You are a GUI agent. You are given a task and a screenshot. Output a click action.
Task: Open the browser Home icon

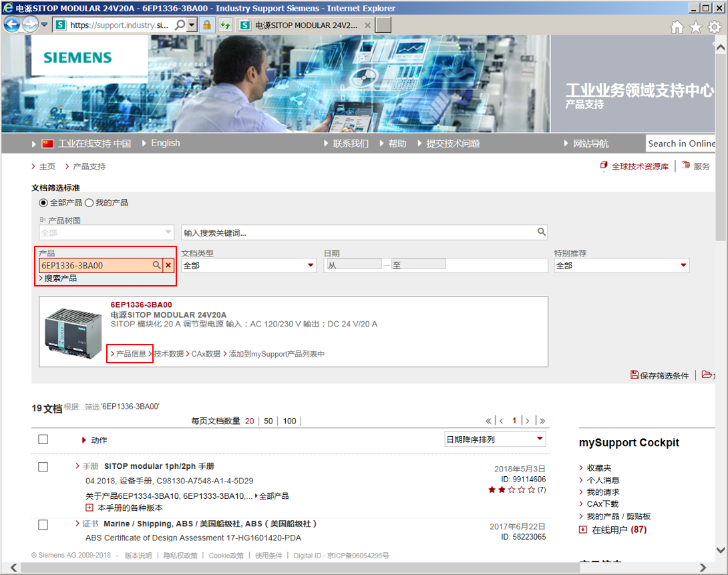pyautogui.click(x=677, y=27)
